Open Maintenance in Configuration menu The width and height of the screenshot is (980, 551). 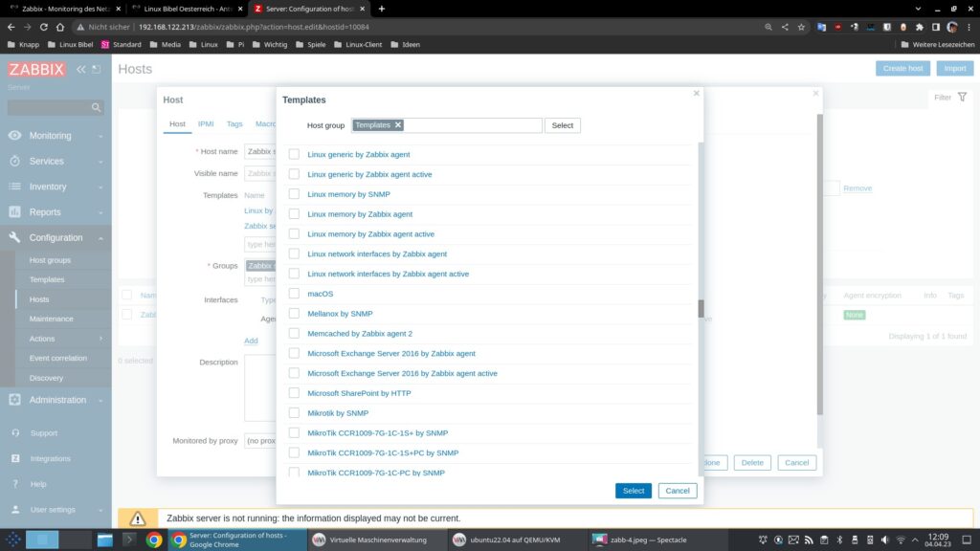tap(52, 319)
